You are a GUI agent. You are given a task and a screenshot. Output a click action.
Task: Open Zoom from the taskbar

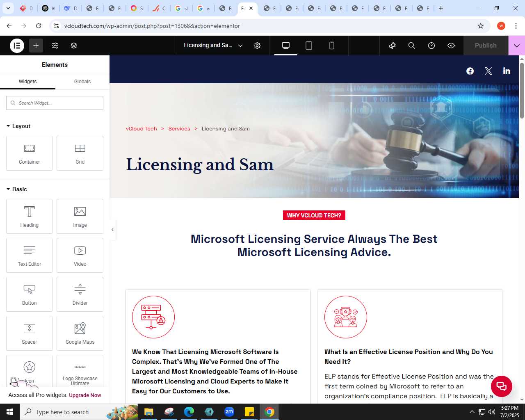coord(229,412)
